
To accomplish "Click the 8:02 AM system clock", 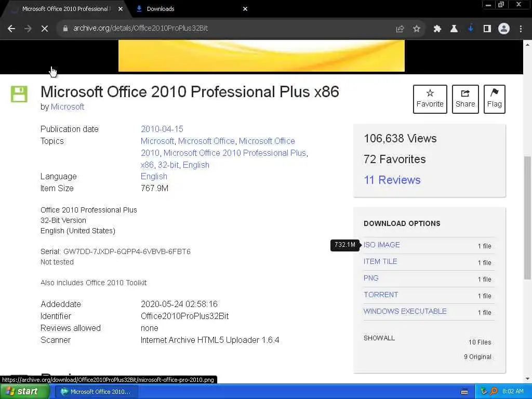I will coord(513,391).
